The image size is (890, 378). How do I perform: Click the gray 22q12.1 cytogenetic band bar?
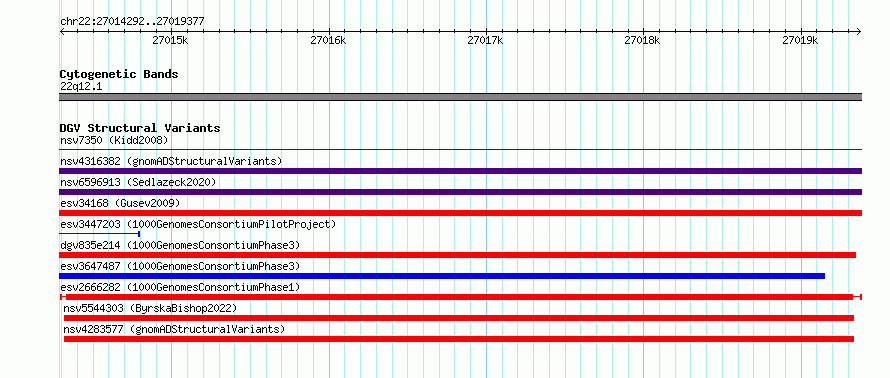click(460, 97)
